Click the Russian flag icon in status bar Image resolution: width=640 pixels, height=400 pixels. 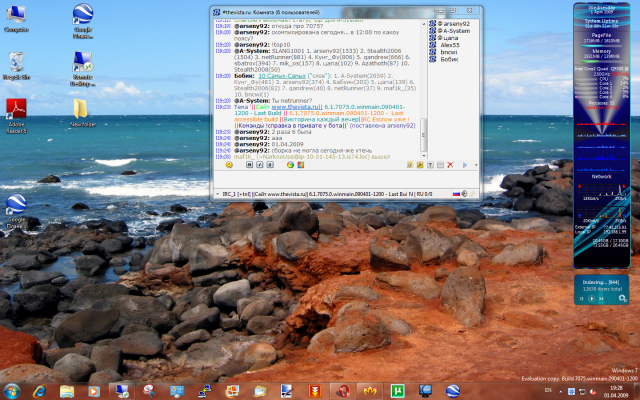click(456, 194)
